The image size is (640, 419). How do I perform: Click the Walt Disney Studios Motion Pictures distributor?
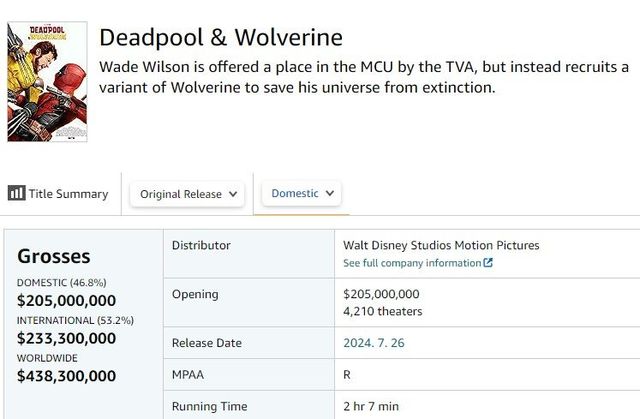coord(441,245)
